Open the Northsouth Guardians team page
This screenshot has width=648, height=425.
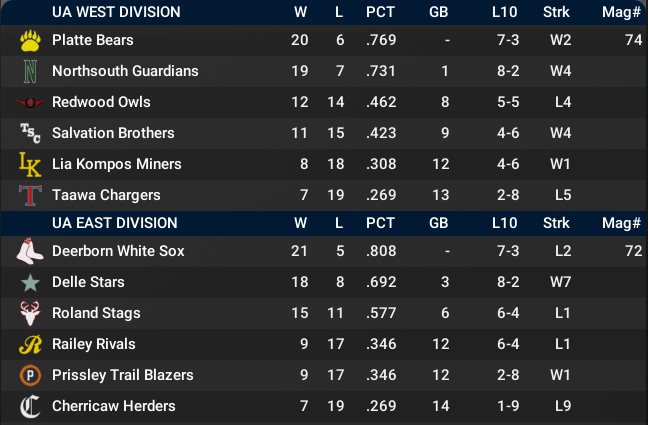click(125, 72)
